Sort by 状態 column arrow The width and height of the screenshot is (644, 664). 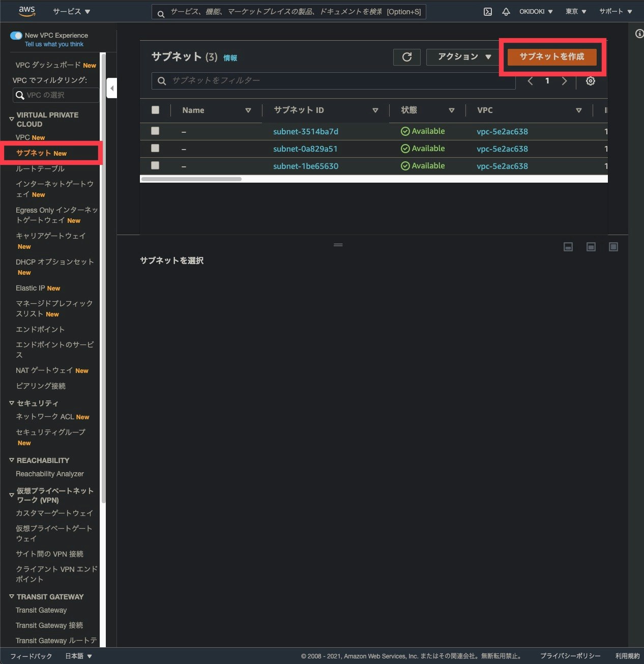452,110
